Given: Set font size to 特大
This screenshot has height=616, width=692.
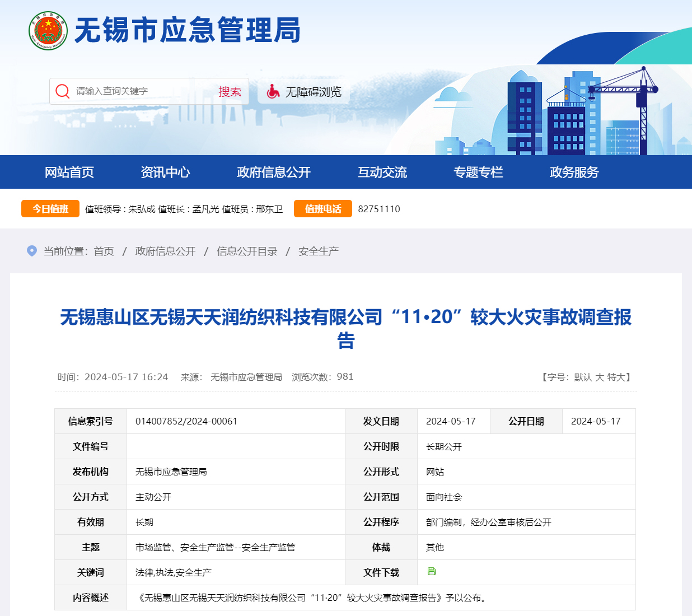Looking at the screenshot, I should tap(616, 377).
